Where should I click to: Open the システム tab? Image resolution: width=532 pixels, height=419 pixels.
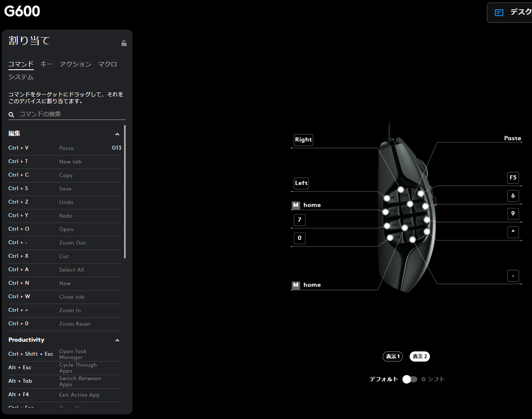(x=21, y=77)
